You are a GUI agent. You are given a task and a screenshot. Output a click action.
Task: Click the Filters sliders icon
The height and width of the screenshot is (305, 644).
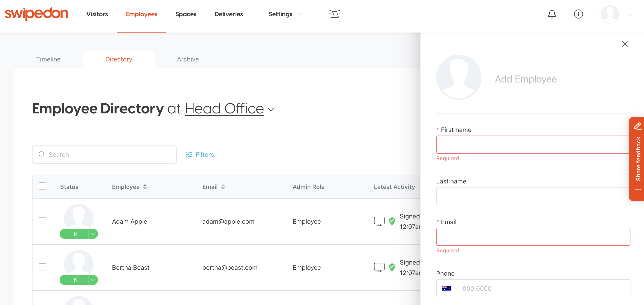click(189, 154)
